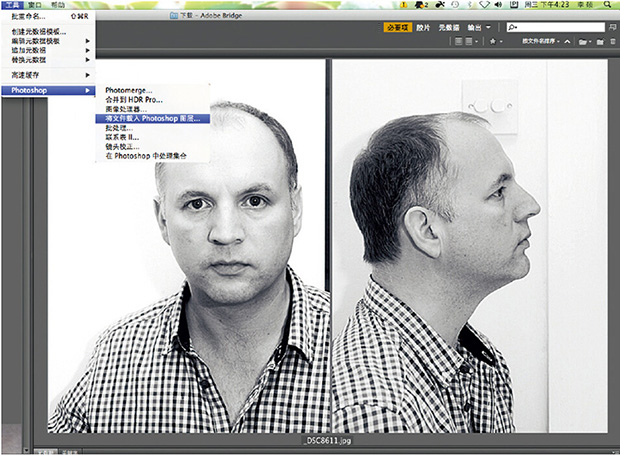Select second thumbnail view options icon
Screen dimensions: 620x455
[x=469, y=41]
